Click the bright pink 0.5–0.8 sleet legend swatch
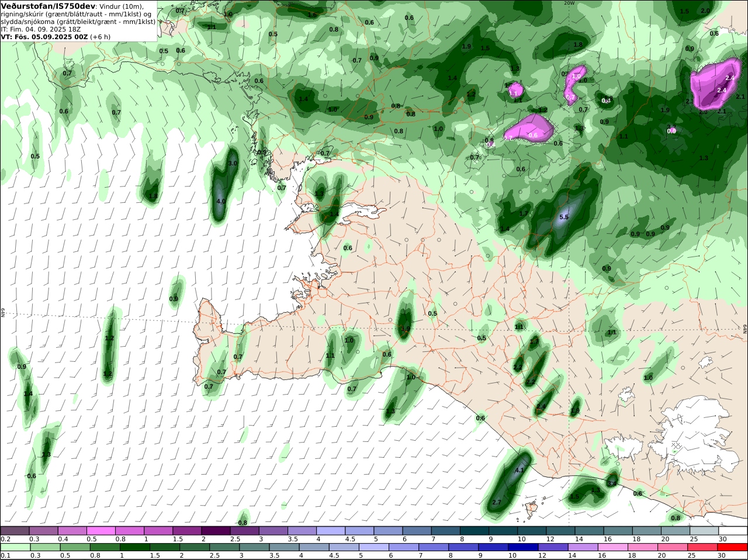Viewport: 748px width, 560px height. coord(101,531)
